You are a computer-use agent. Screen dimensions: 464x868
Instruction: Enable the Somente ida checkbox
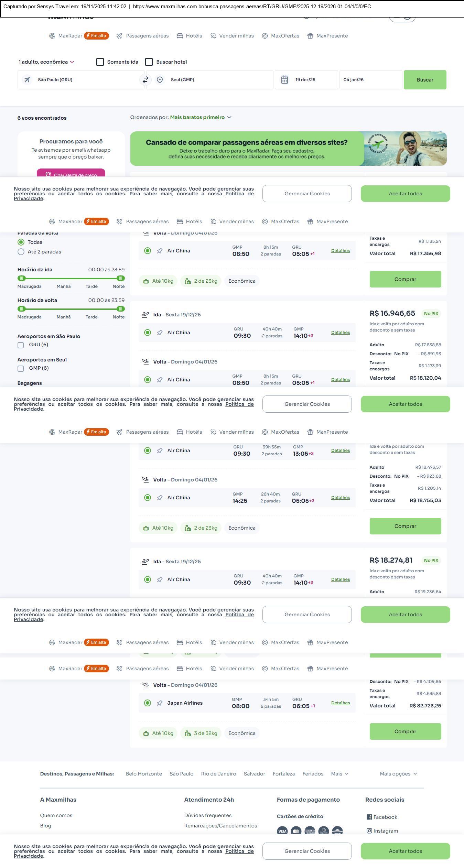tap(100, 62)
